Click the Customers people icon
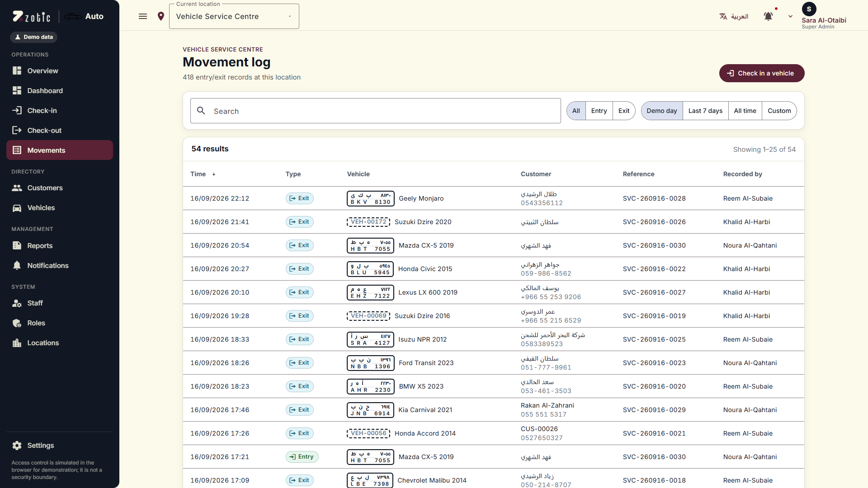Viewport: 868px width, 488px height. pos(17,188)
